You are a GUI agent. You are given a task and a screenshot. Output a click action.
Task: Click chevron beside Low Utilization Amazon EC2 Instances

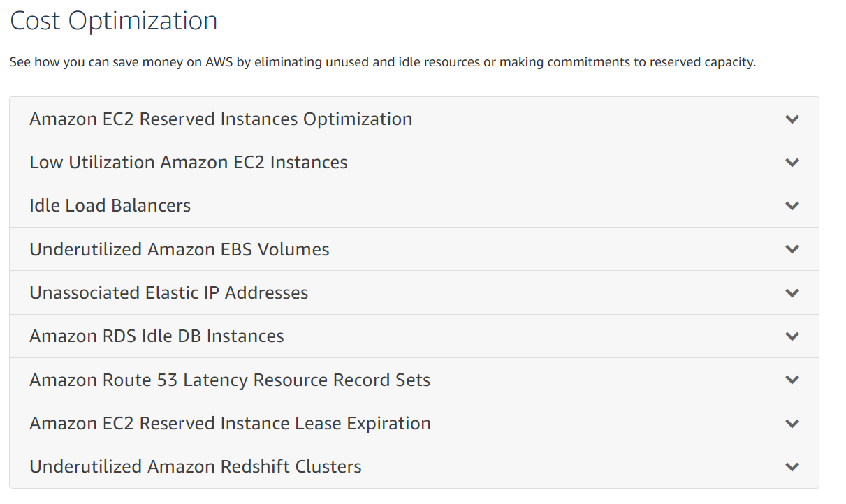(x=792, y=163)
